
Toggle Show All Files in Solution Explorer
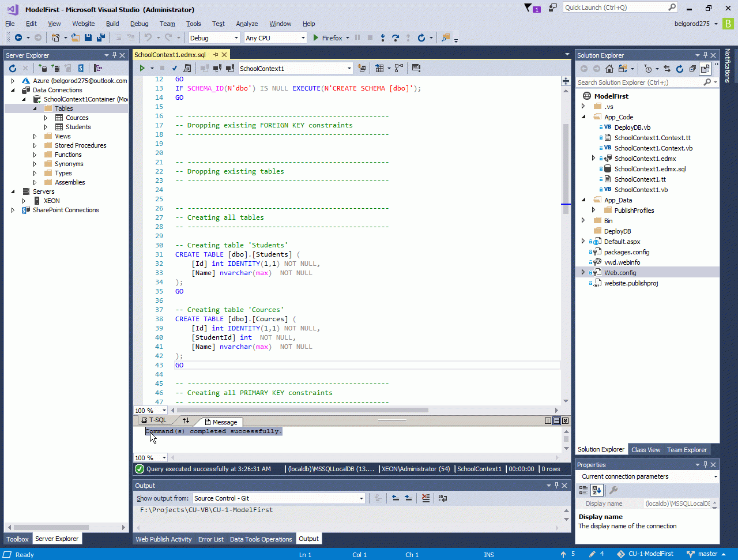click(x=705, y=69)
